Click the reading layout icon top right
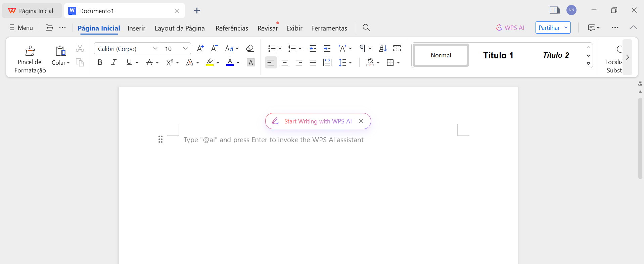644x264 pixels. tap(555, 10)
